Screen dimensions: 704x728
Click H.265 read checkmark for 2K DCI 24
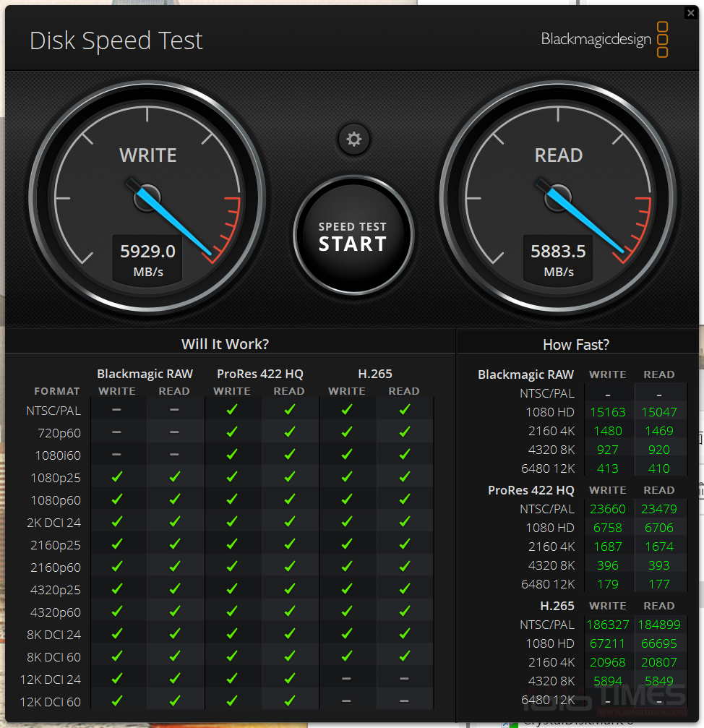tap(405, 522)
